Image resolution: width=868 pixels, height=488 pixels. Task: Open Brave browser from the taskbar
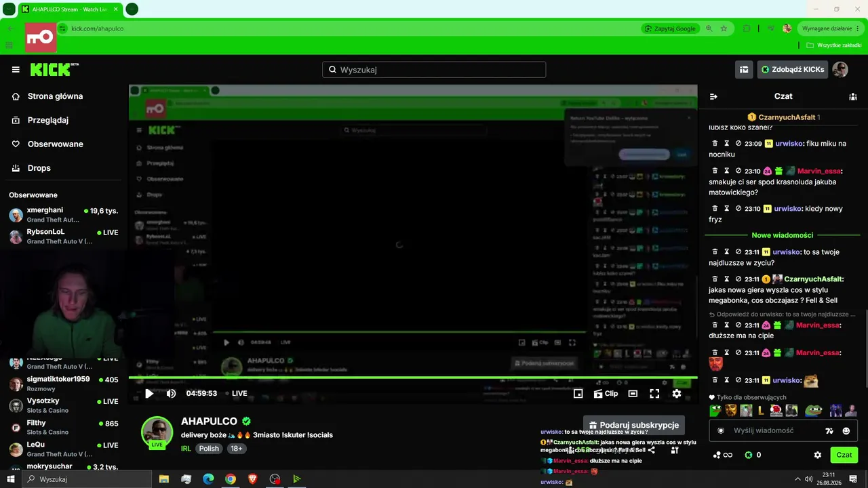coord(252,479)
